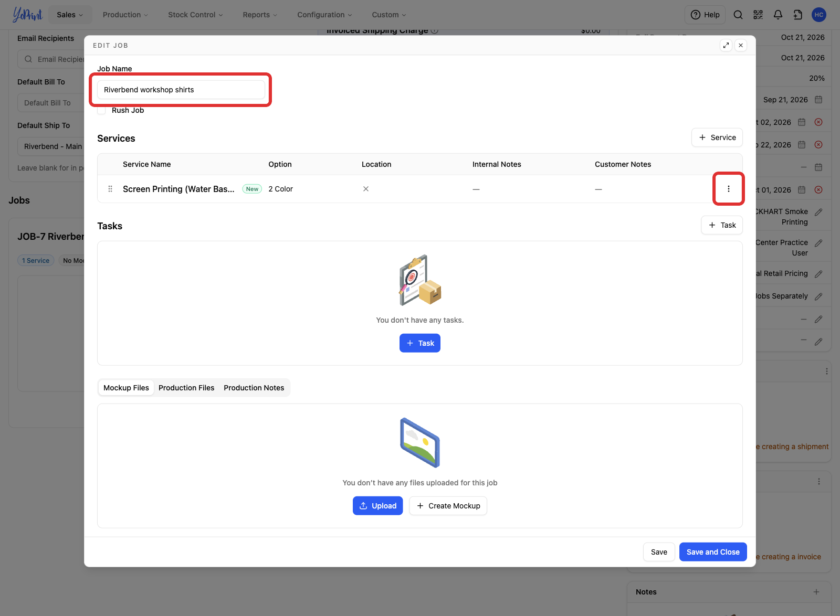Open the Screen Printing service three-dot menu

point(728,189)
